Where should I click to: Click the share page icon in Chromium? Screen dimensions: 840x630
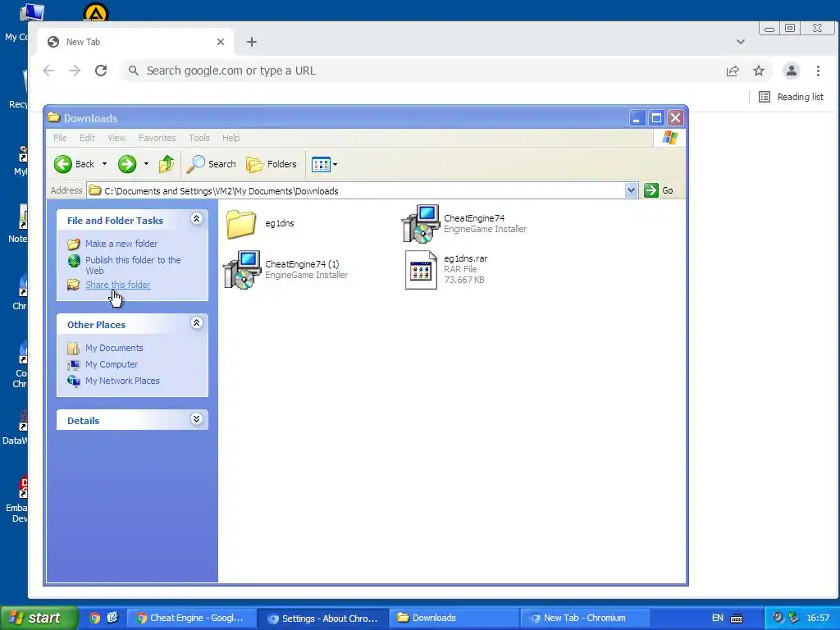(x=733, y=71)
